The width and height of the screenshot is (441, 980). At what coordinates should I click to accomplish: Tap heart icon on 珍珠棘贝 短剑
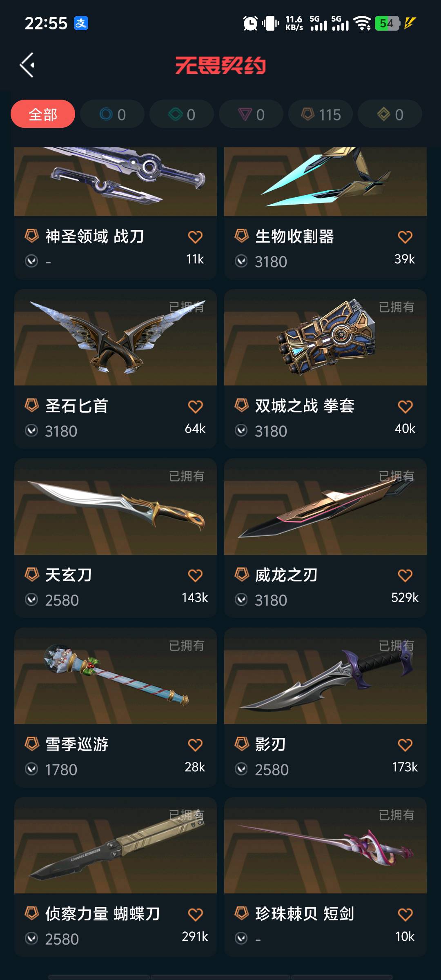405,914
